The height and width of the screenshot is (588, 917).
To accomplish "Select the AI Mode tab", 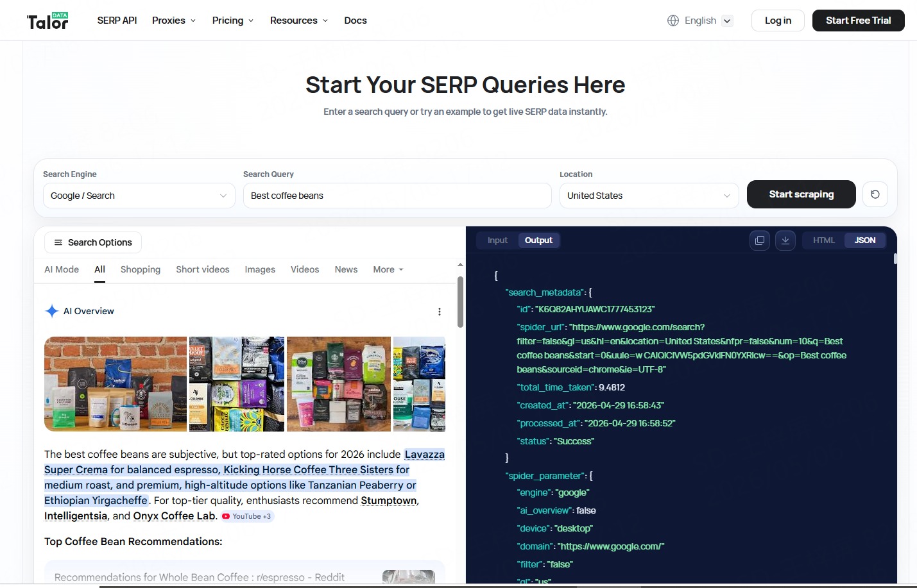I will click(62, 269).
